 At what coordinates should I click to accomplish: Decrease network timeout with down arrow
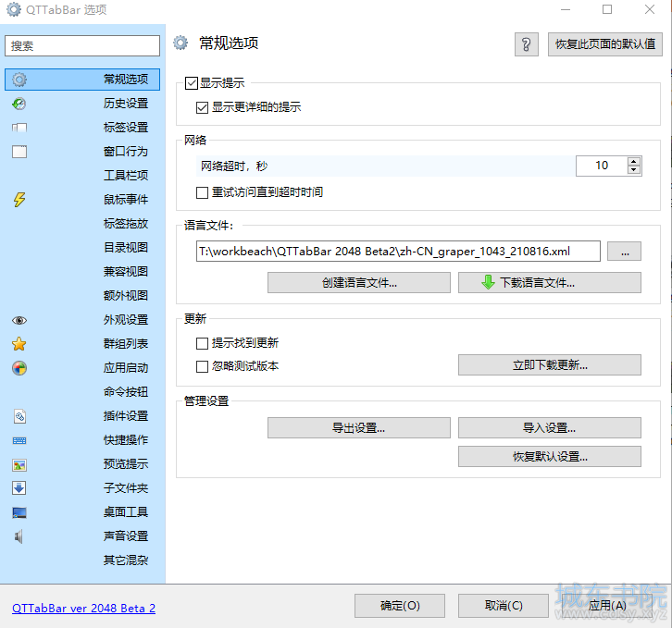coord(634,170)
